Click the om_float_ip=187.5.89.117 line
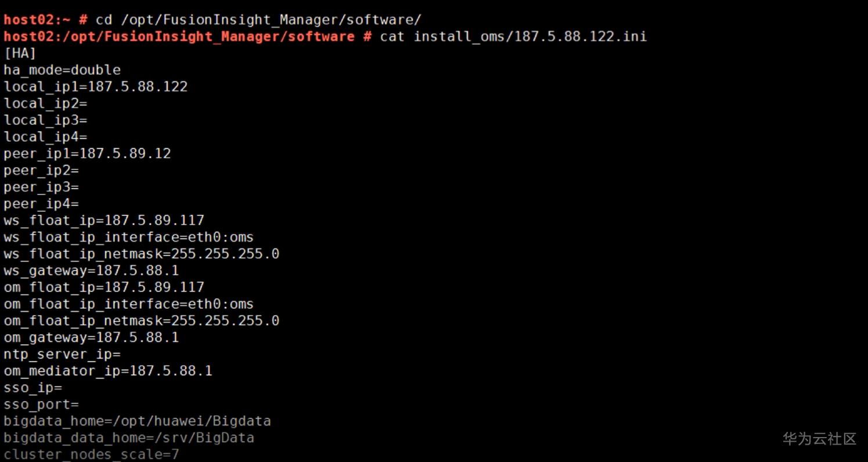Screen dimensions: 868x462 click(104, 287)
